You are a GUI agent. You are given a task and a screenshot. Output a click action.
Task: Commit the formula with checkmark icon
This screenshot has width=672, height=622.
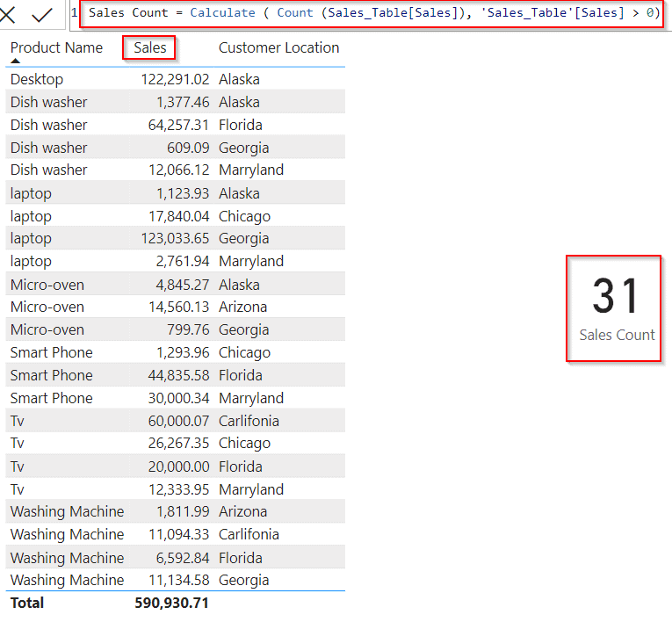click(x=42, y=15)
